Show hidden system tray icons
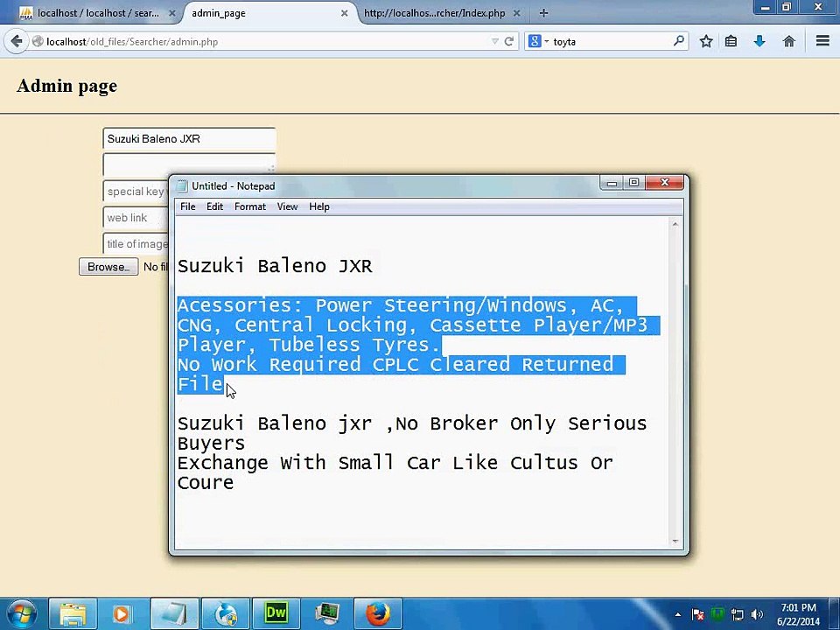The width and height of the screenshot is (840, 630). (677, 614)
